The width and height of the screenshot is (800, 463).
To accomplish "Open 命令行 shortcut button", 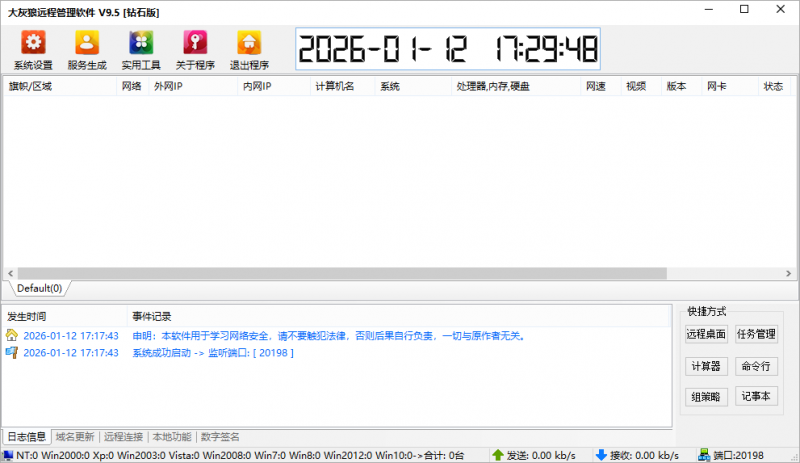I will pyautogui.click(x=756, y=366).
